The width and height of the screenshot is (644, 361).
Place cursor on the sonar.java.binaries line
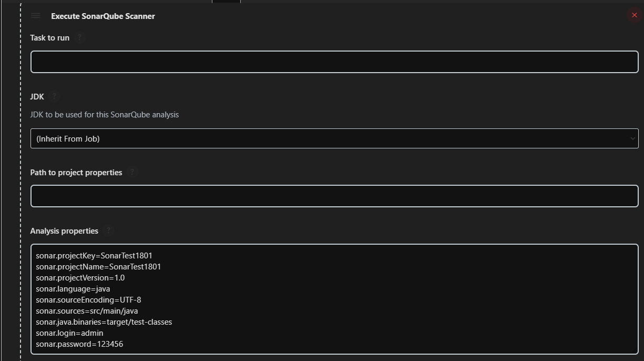pos(104,322)
